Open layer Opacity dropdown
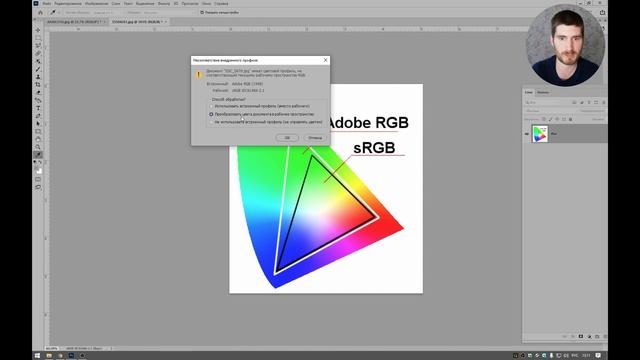Viewport: 640px width, 360px height. pos(593,111)
